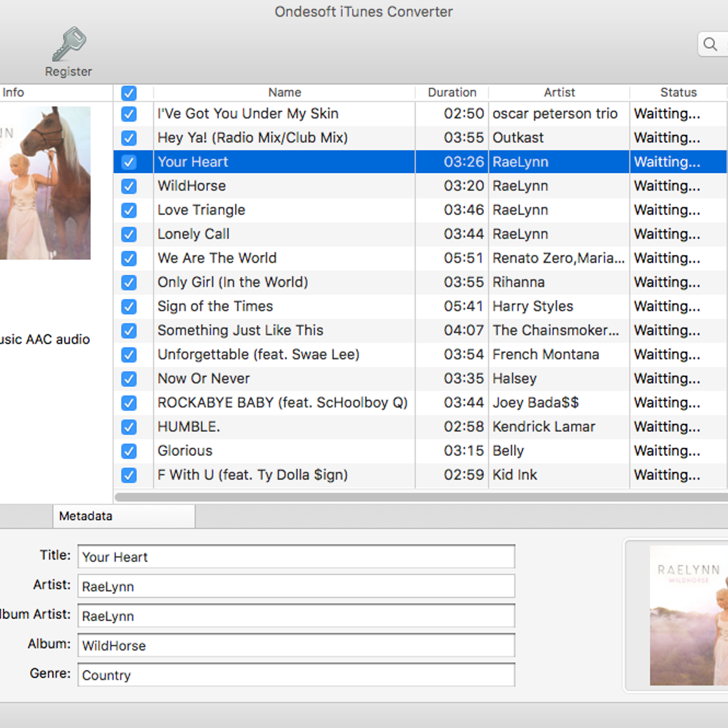
Task: Toggle checkbox for ROCKABYE BABY
Action: click(x=129, y=403)
